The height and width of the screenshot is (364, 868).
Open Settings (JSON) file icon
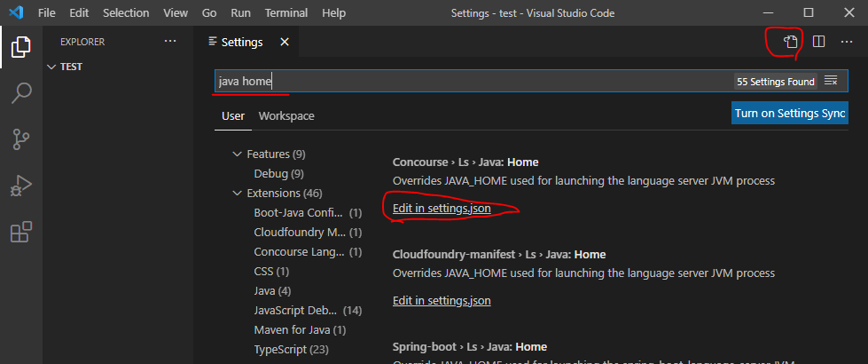pos(791,42)
